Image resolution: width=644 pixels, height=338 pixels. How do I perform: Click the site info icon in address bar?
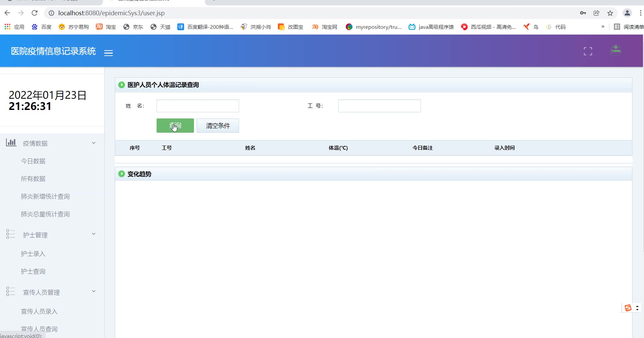pyautogui.click(x=51, y=13)
